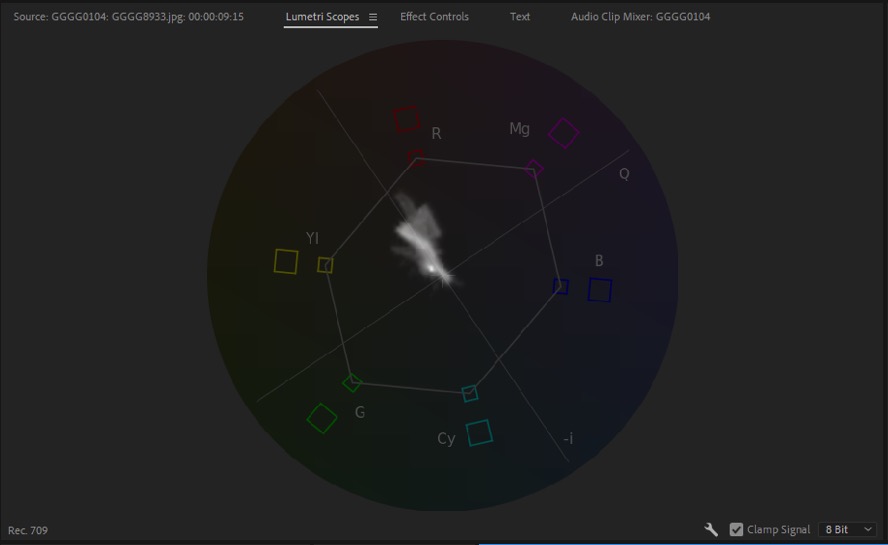Open the 8 Bit depth dropdown
The height and width of the screenshot is (545, 888).
click(x=847, y=530)
